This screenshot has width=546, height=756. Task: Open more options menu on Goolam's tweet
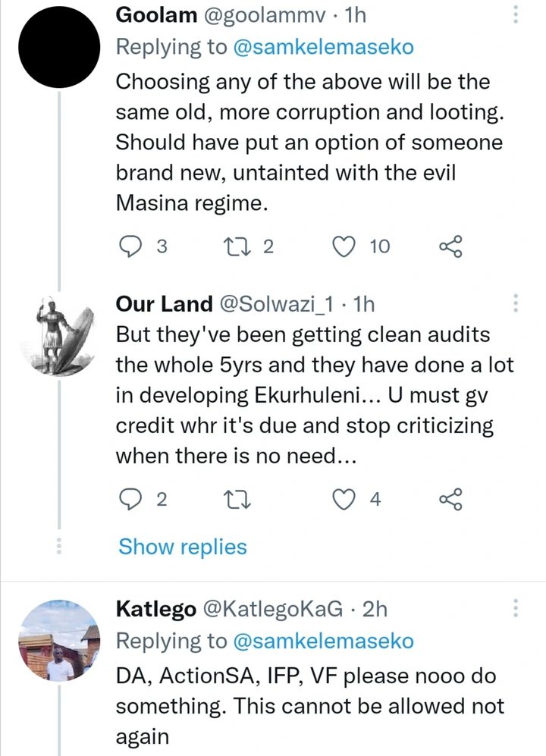516,14
